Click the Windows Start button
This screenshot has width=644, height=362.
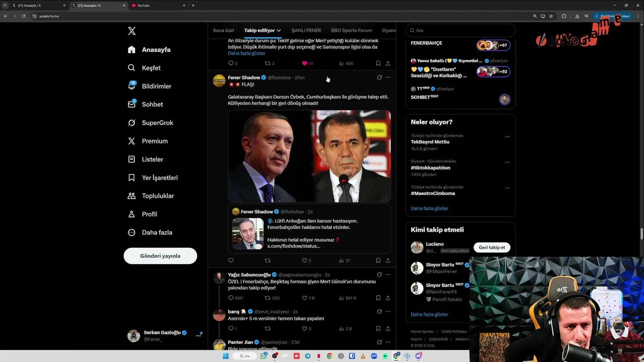click(225, 356)
